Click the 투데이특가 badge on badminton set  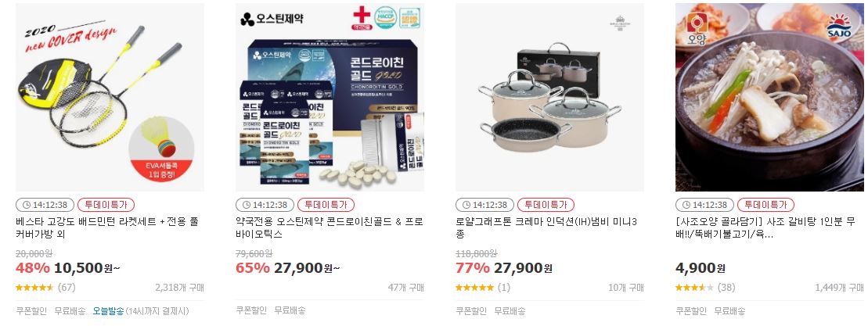tap(106, 205)
